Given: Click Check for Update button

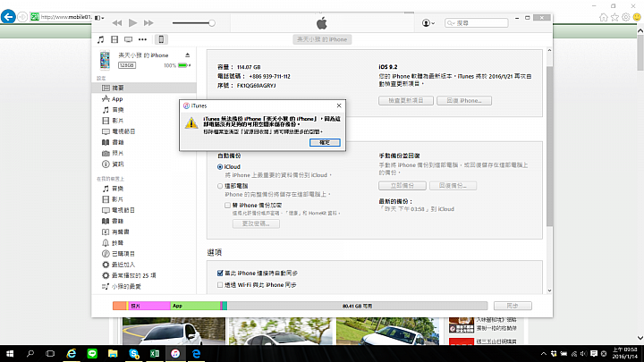Looking at the screenshot, I should pos(406,100).
